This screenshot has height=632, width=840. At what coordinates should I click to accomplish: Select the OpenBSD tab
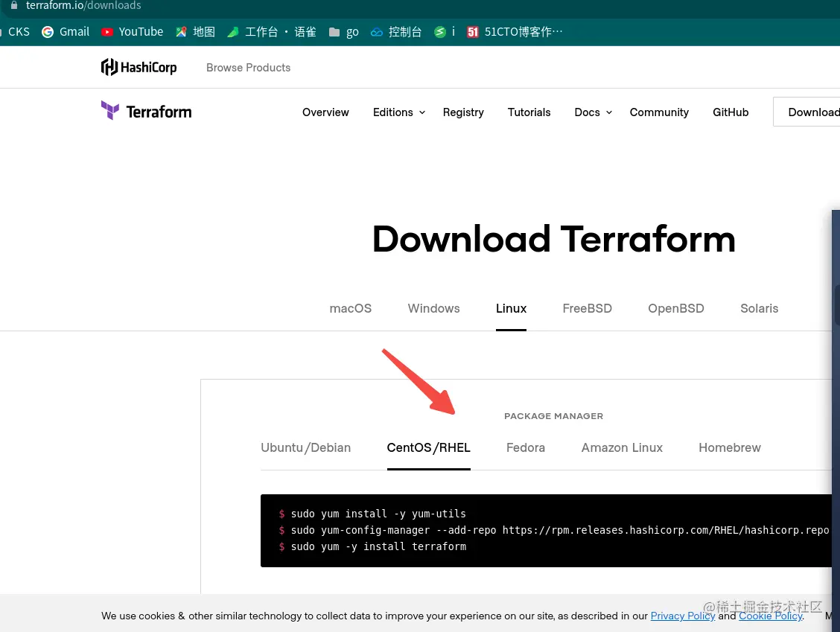click(675, 308)
